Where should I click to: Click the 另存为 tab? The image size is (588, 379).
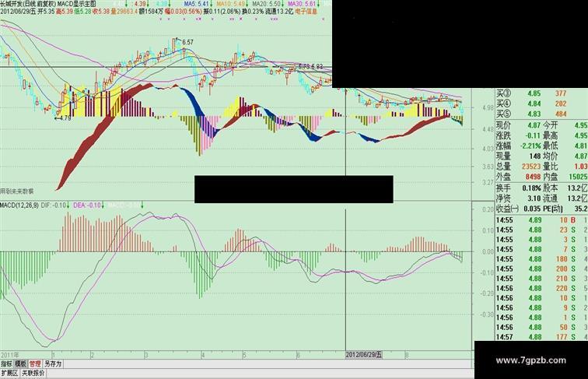53,363
